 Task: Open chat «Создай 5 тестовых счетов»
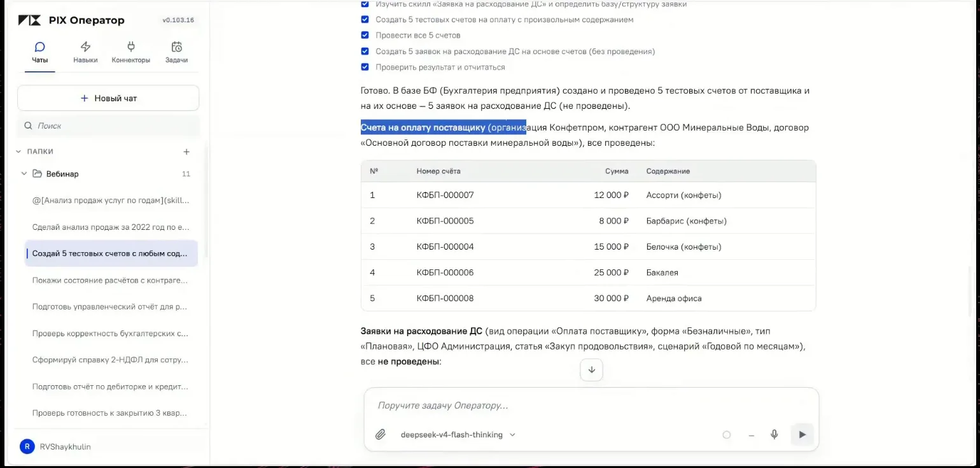(111, 253)
